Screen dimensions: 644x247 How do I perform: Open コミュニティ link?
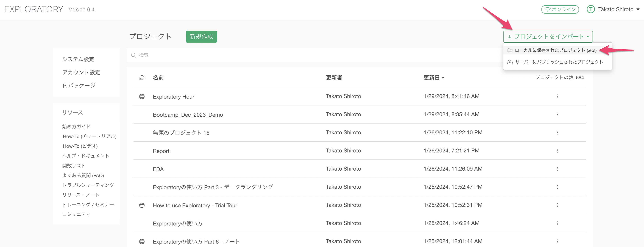[76, 214]
